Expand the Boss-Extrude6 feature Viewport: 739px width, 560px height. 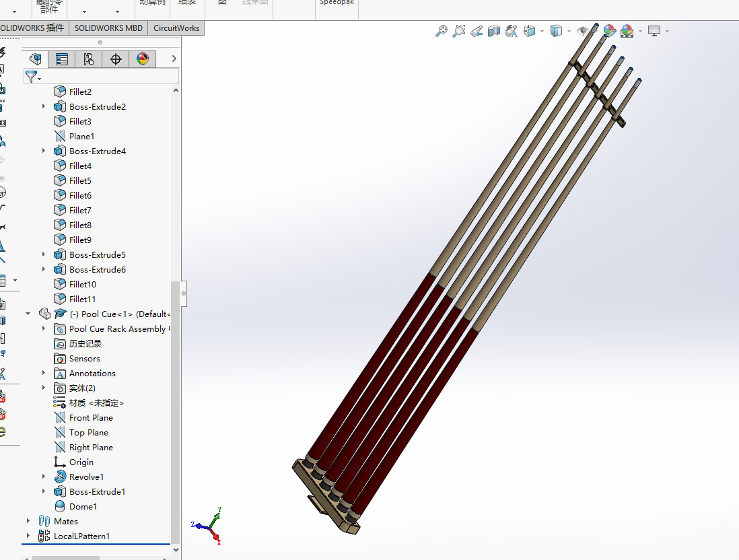tap(43, 269)
